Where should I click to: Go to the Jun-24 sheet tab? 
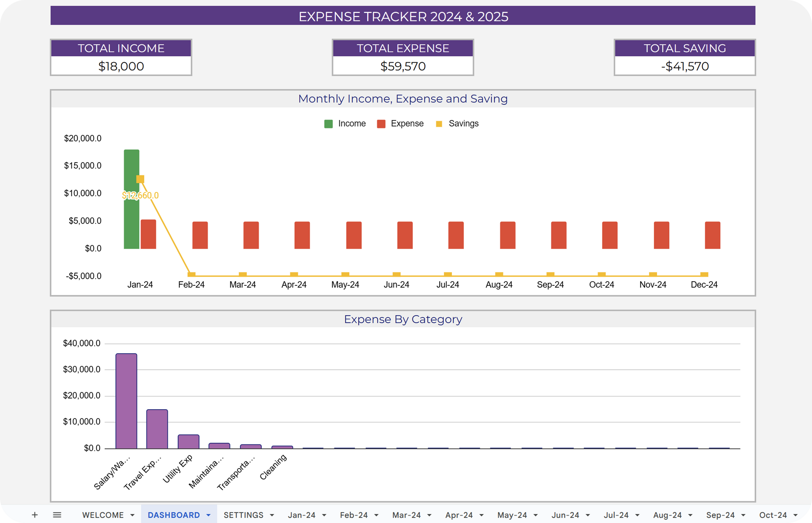click(x=565, y=515)
